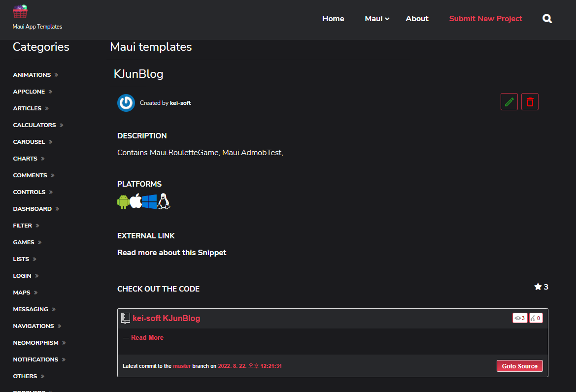Open the Login category
Screen dimensions: 576x392
tap(26, 276)
